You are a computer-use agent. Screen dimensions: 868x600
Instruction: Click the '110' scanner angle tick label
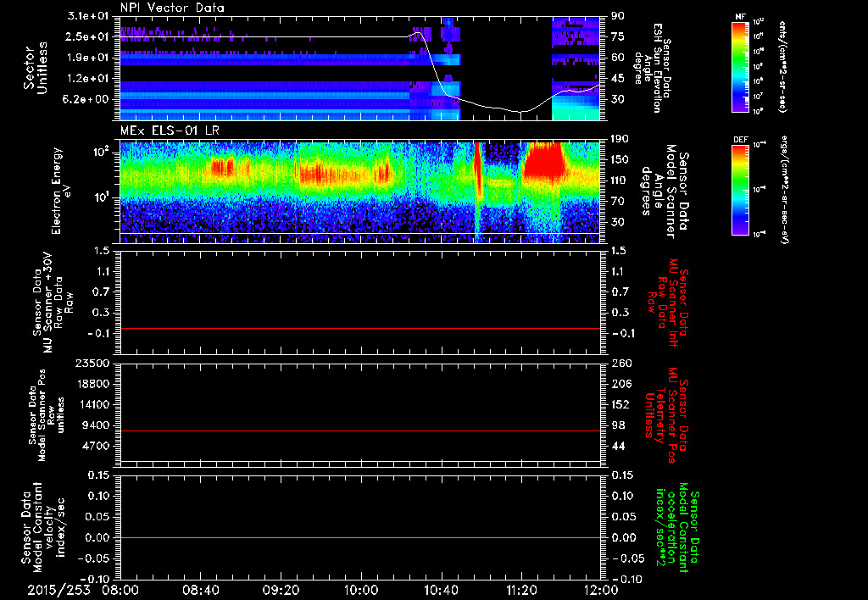click(620, 181)
